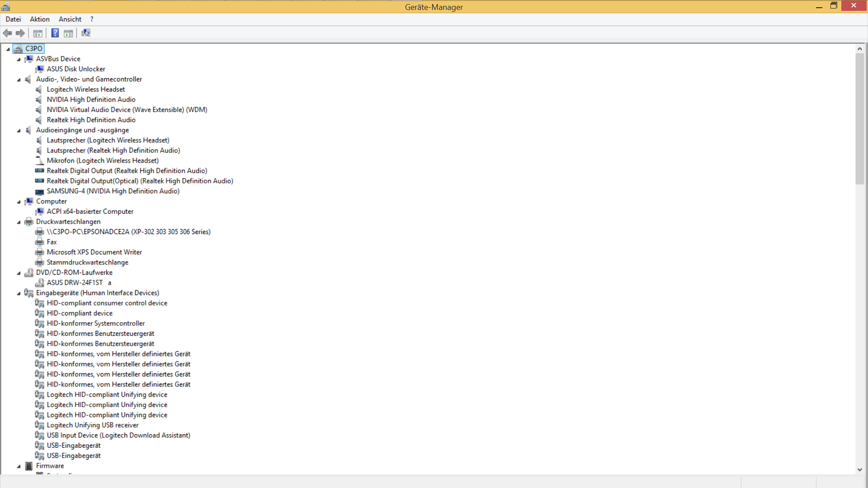Select Fax printer queue entry
The width and height of the screenshot is (868, 488).
tap(52, 242)
